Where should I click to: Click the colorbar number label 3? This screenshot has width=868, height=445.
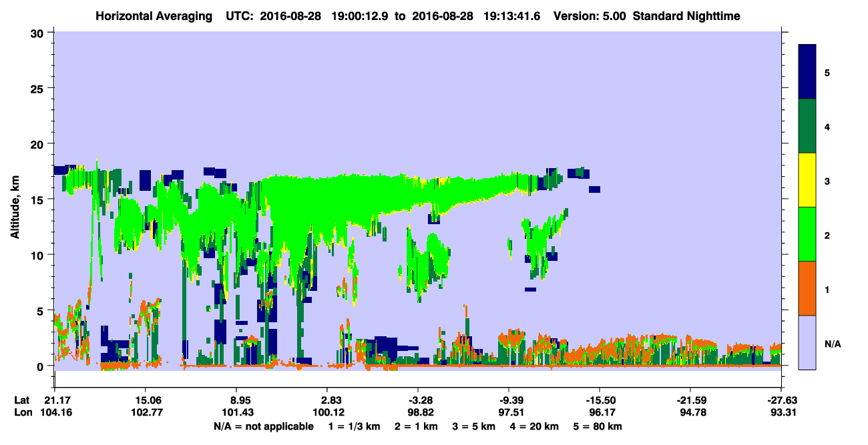827,181
